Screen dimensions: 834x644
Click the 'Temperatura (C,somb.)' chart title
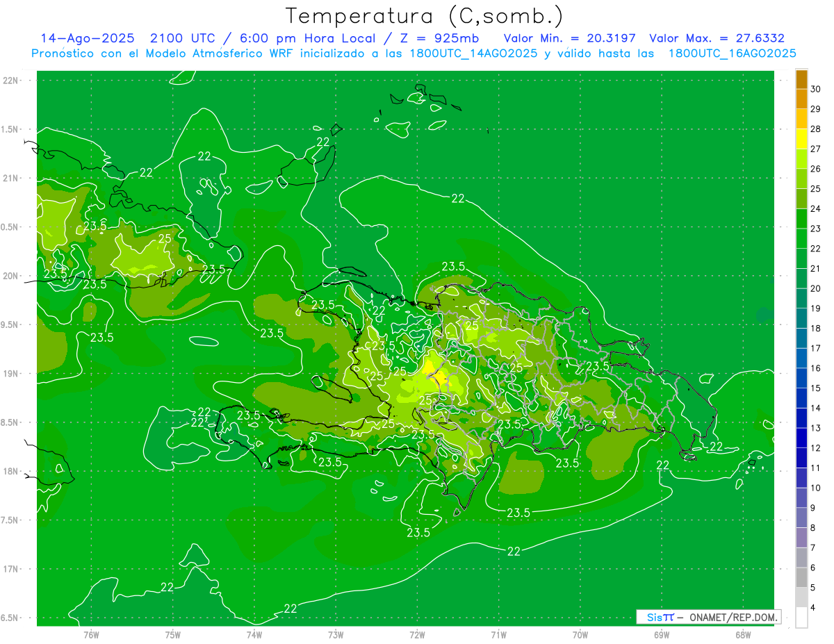424,16
